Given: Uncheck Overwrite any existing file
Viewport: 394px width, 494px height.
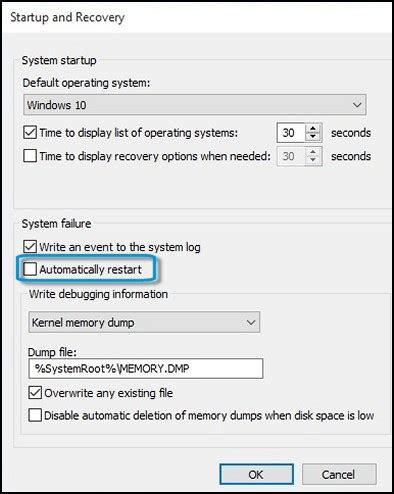Looking at the screenshot, I should click(35, 393).
